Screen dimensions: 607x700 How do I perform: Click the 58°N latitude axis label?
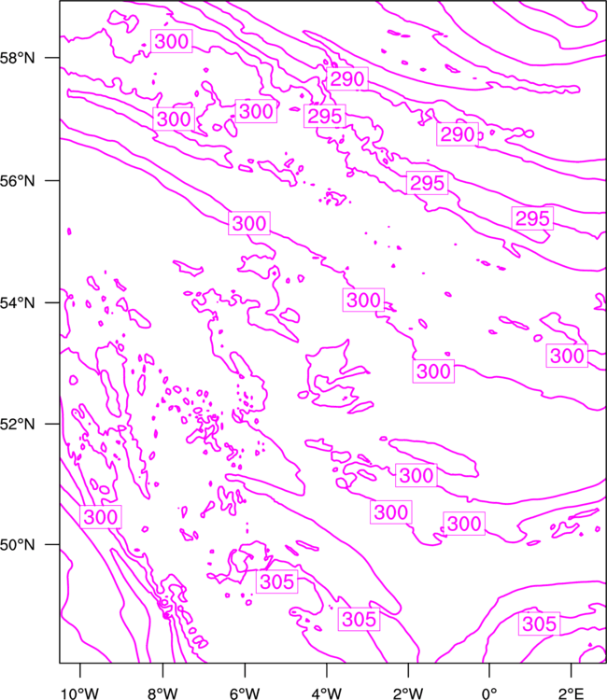point(17,58)
